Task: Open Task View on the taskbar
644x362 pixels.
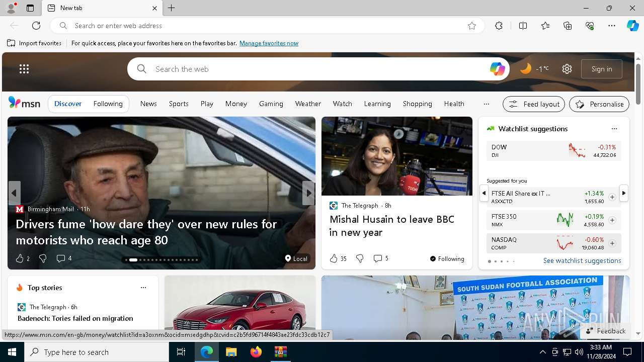Action: point(181,352)
